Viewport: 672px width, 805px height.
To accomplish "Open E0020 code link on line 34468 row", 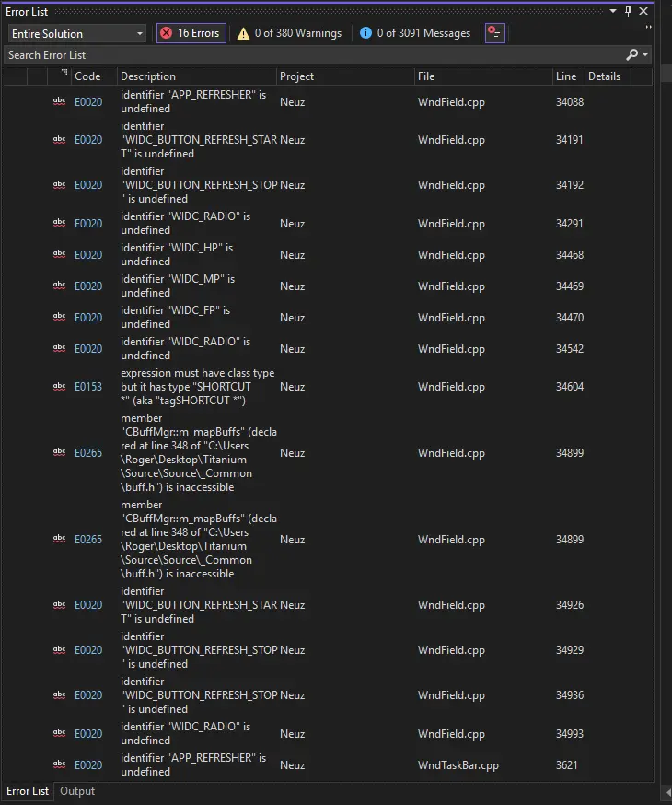I will [x=88, y=254].
